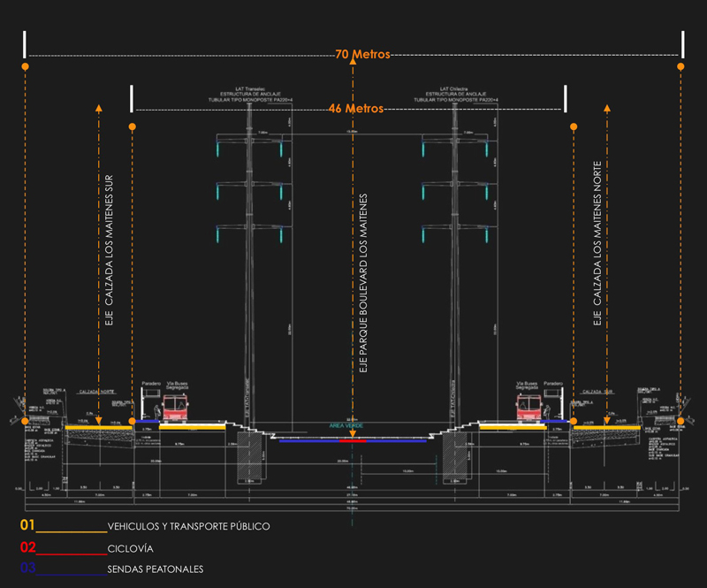Select the "EJE PARQUE BOULEVARD LOS MAITENES" axis text

(x=363, y=283)
